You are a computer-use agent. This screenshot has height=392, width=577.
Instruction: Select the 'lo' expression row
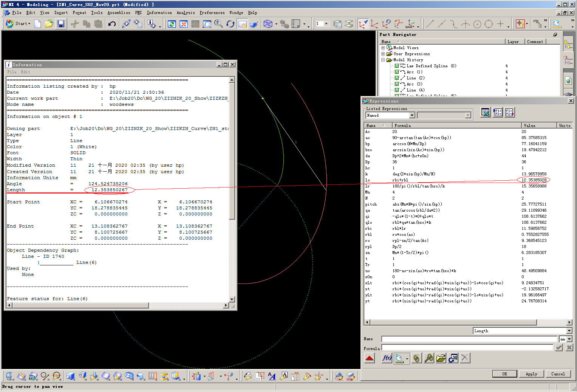pos(468,180)
